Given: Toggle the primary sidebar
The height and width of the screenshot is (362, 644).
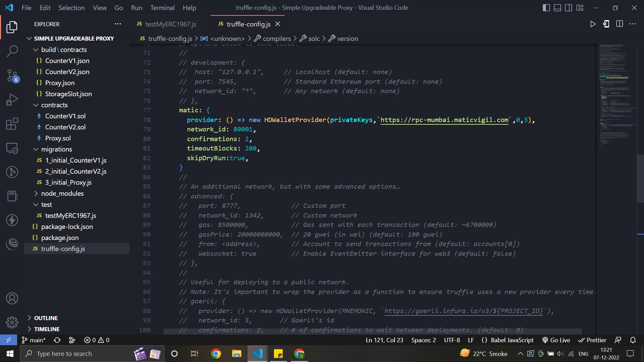Looking at the screenshot, I should point(546,7).
